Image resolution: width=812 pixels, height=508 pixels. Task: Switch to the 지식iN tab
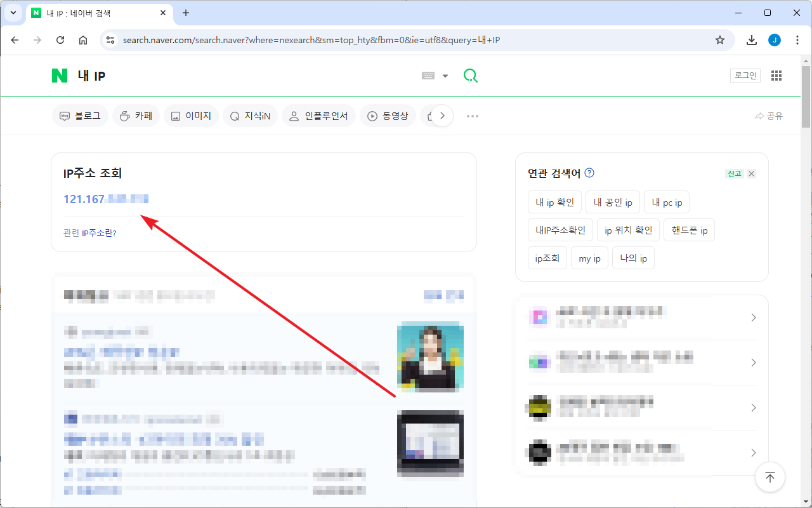coord(250,116)
